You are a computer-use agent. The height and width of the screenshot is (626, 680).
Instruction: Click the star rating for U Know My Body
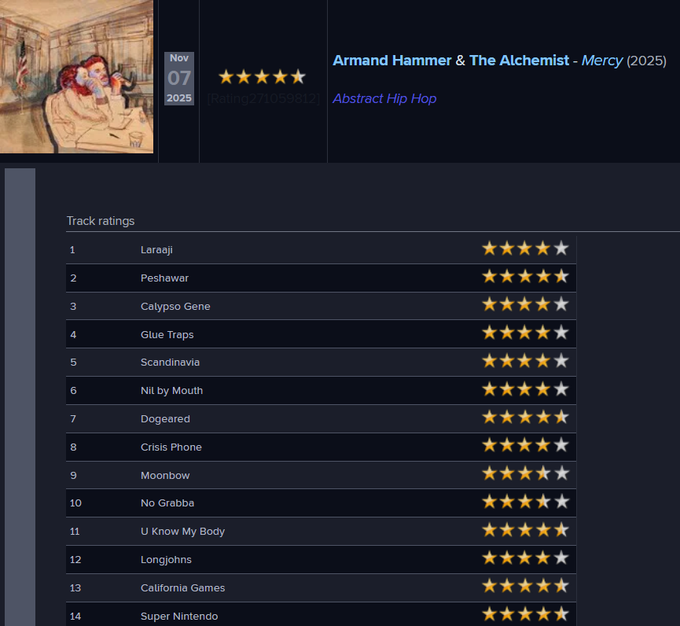[x=525, y=530]
